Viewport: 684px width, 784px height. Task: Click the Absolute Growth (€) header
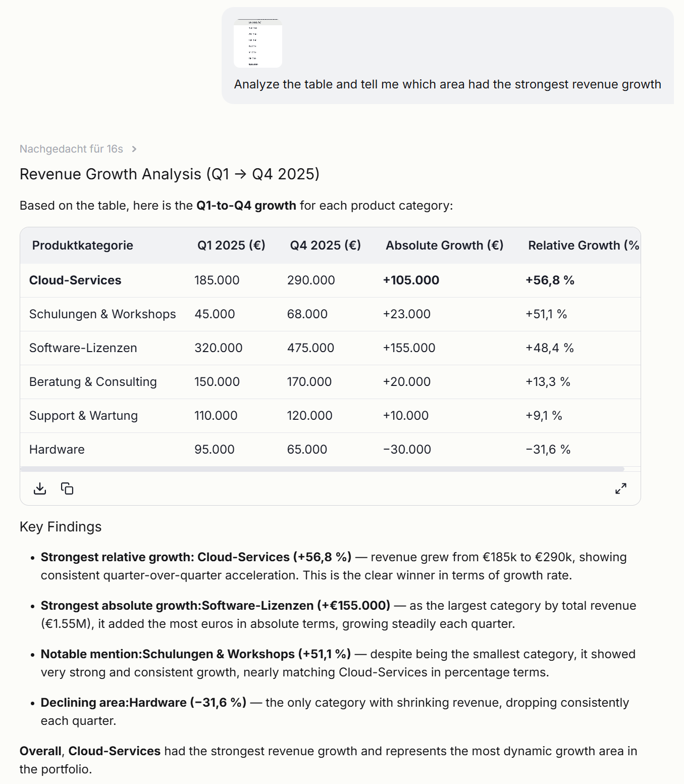click(445, 246)
